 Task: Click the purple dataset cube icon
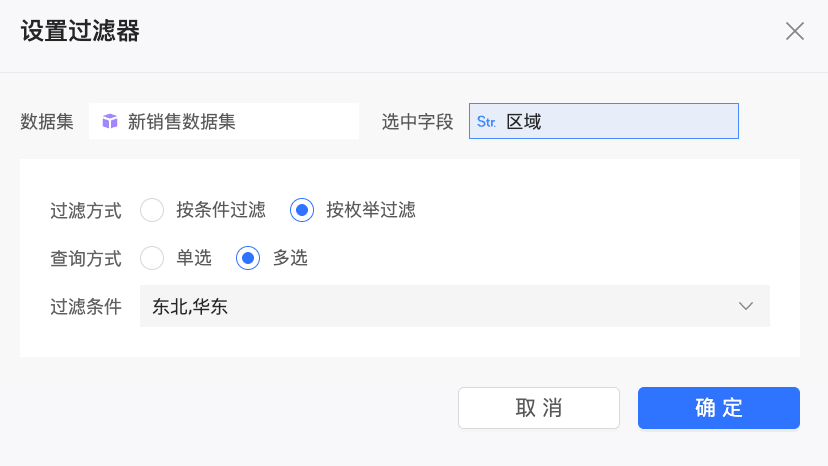tap(110, 122)
